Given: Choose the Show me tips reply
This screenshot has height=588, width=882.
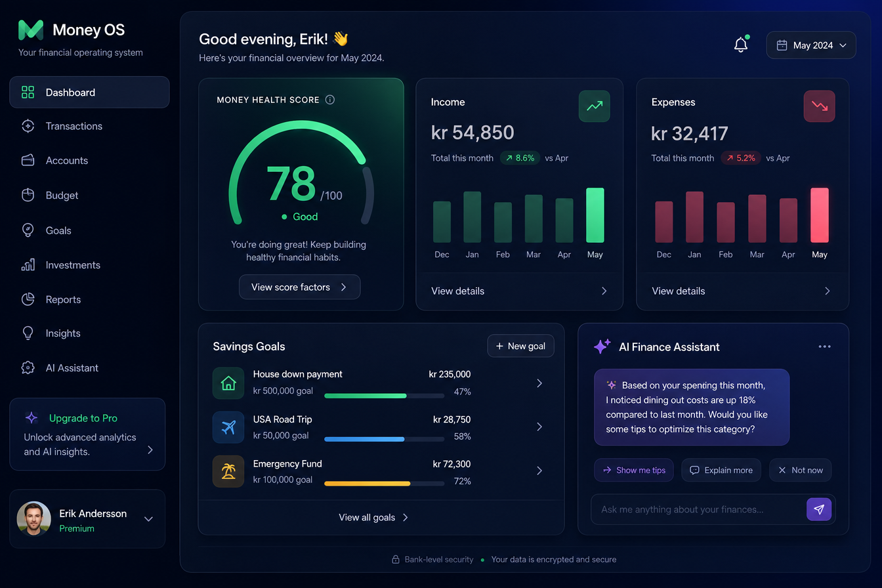Looking at the screenshot, I should [x=634, y=470].
